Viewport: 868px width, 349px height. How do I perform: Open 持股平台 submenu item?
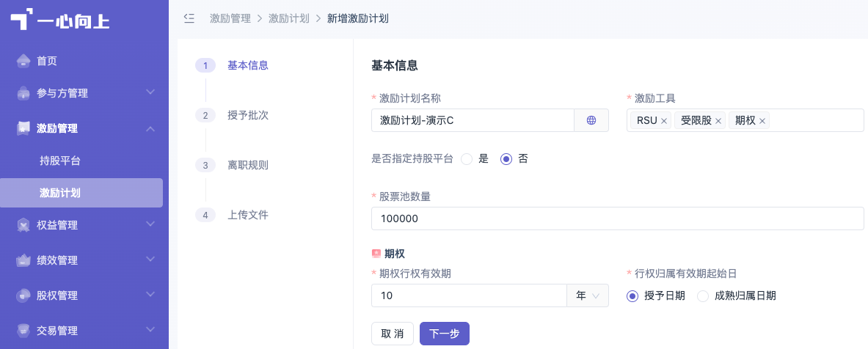(x=60, y=161)
